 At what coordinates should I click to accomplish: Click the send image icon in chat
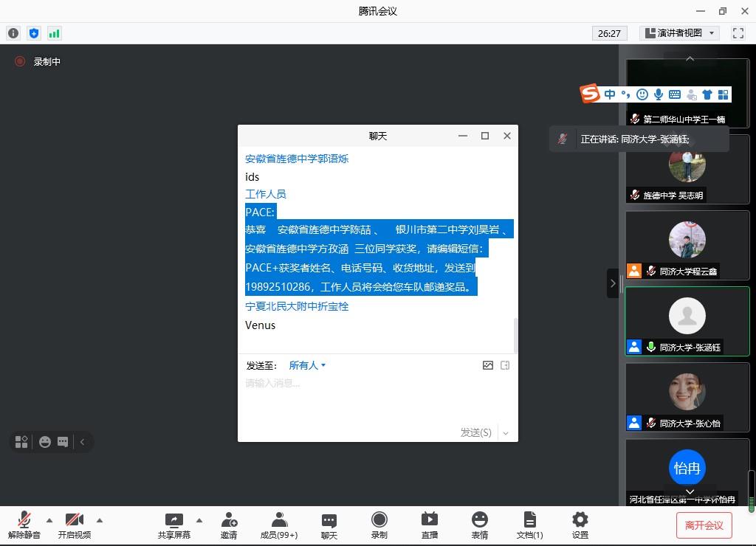point(488,365)
